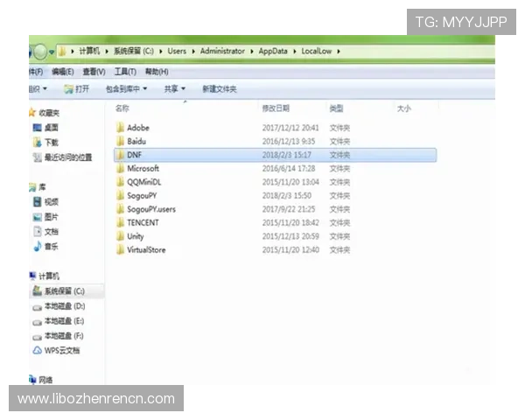Click 新建文件夹 button
Image resolution: width=525 pixels, height=420 pixels.
point(220,89)
